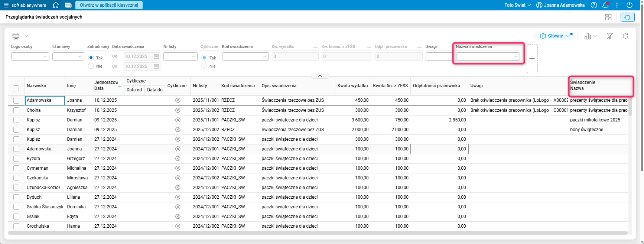The height and width of the screenshot is (244, 644).
Task: Toggle the light bulb theme icon
Action: click(x=627, y=17)
